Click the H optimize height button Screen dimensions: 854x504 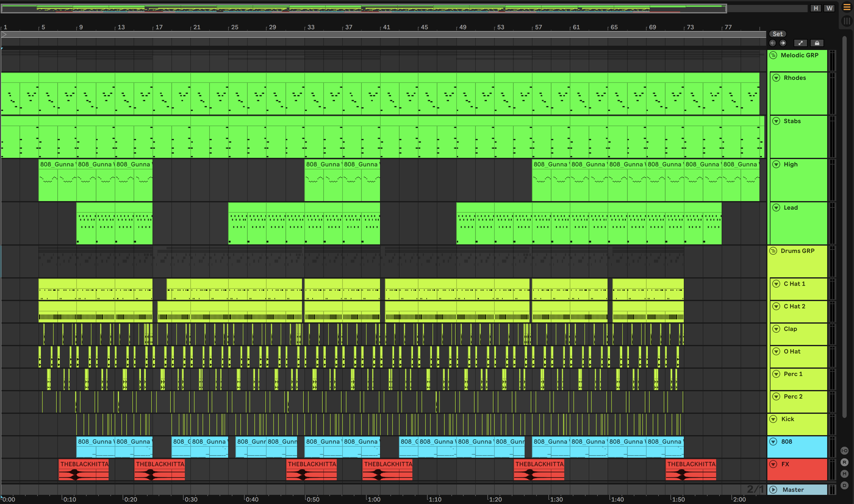[816, 8]
